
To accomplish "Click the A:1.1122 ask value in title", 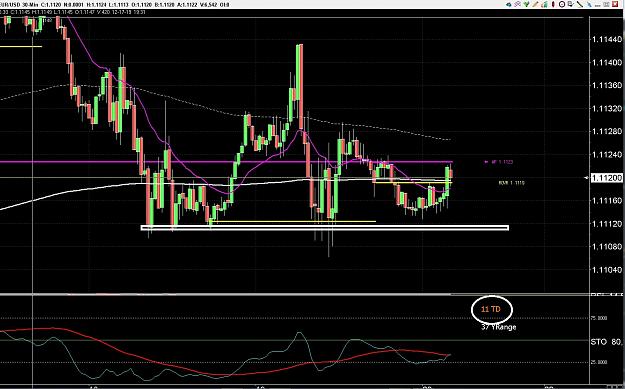I will point(187,5).
